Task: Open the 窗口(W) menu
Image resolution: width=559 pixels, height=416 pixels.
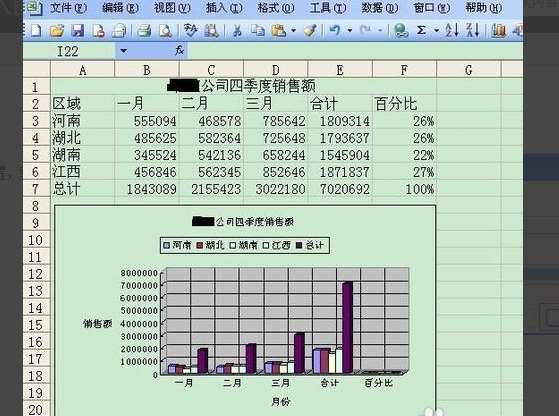Action: coord(432,8)
